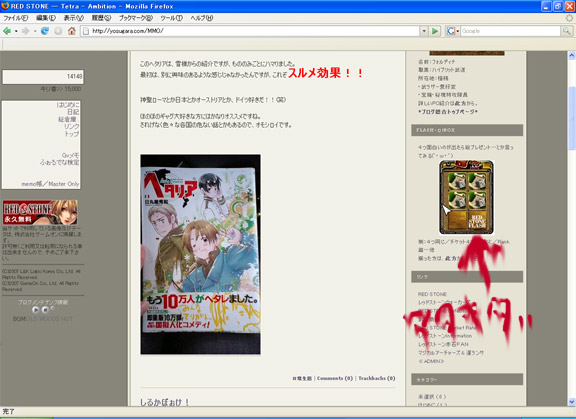
Task: Click the Hetalia book cover photo
Action: click(x=201, y=254)
